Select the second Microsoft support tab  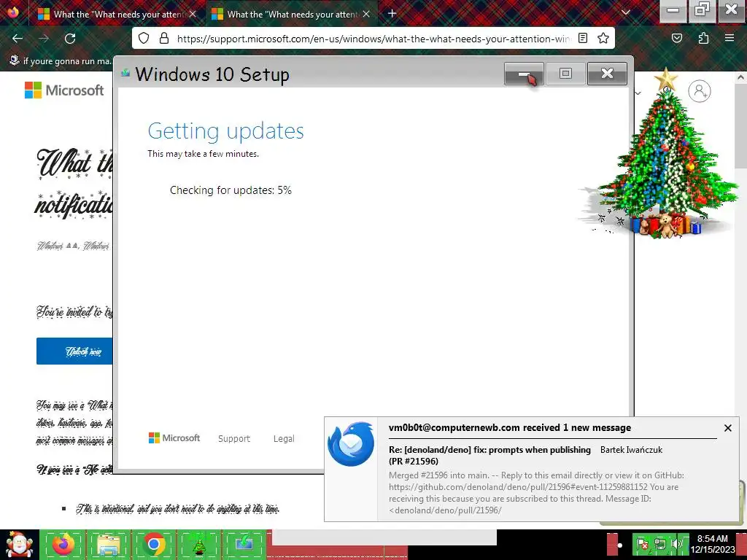click(x=291, y=15)
